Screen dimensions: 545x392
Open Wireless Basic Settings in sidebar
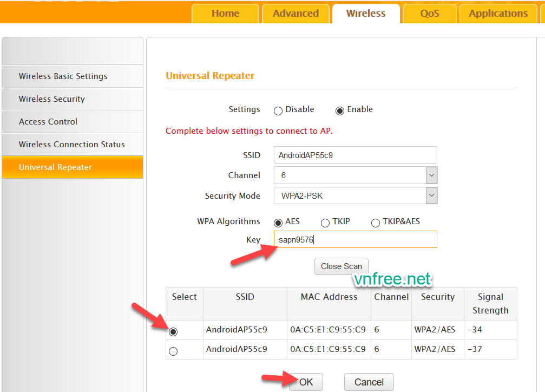(x=63, y=76)
